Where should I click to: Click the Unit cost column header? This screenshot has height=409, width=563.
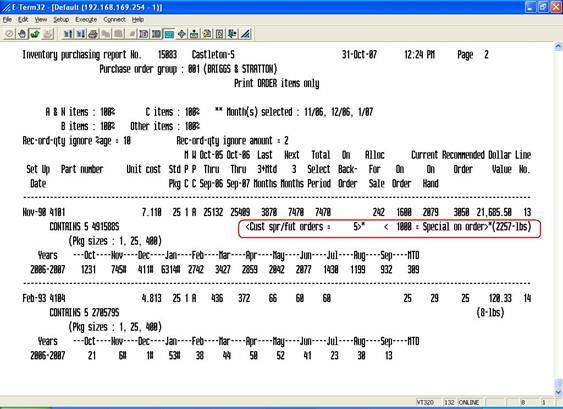pyautogui.click(x=144, y=169)
